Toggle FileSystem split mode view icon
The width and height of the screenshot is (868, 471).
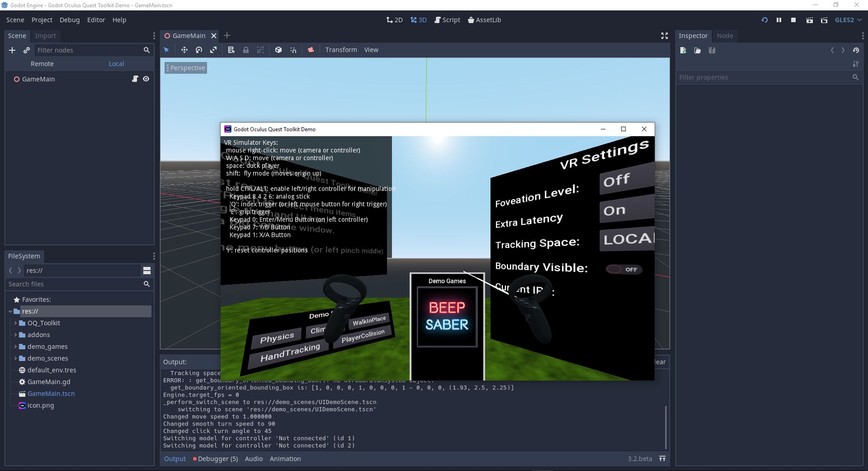coord(147,271)
